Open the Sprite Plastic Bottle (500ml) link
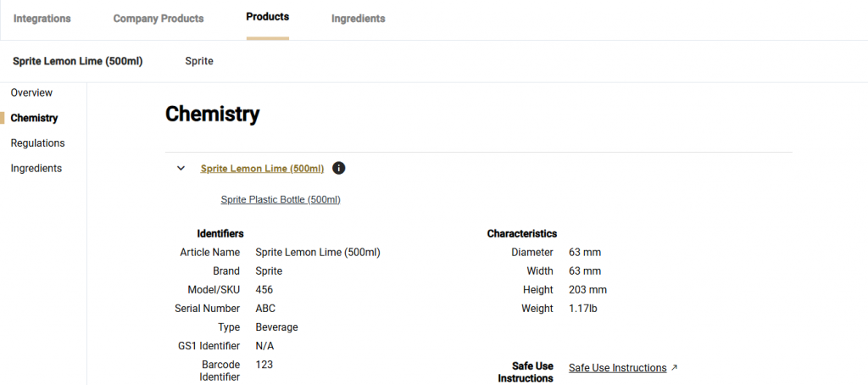This screenshot has height=385, width=868. tap(280, 199)
